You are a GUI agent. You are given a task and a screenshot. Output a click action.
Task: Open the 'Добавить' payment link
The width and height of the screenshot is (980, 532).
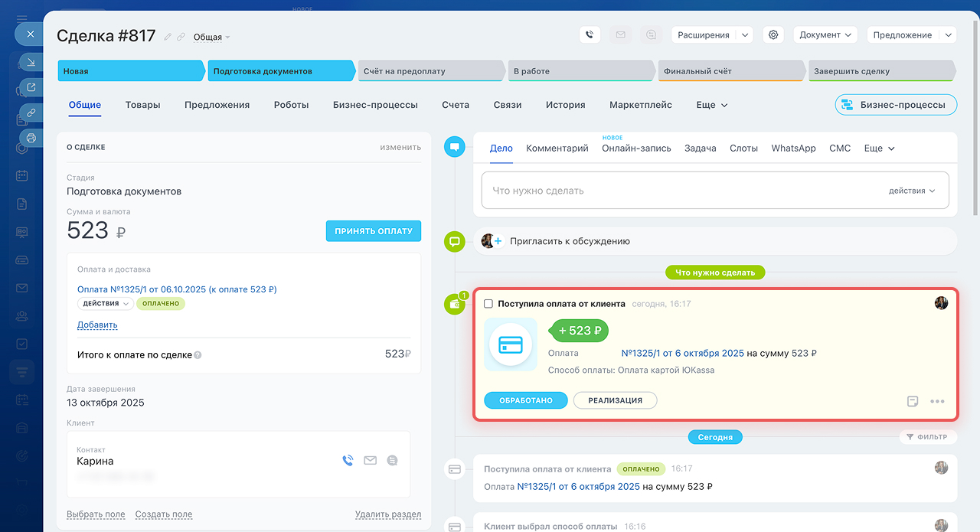click(97, 325)
